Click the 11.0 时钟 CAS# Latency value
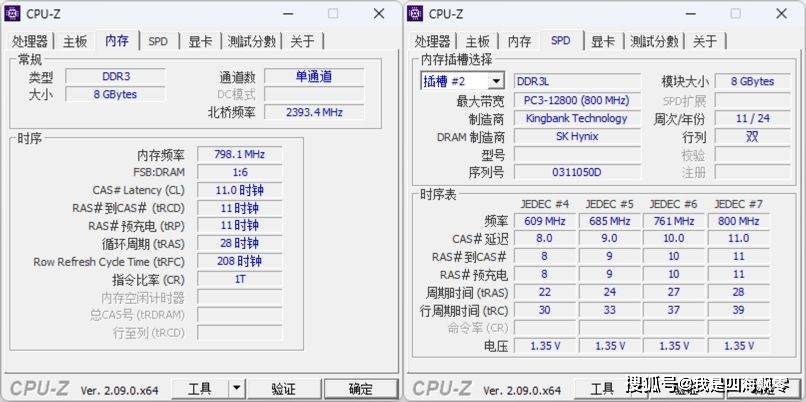Viewport: 806px width, 402px height. tap(240, 190)
